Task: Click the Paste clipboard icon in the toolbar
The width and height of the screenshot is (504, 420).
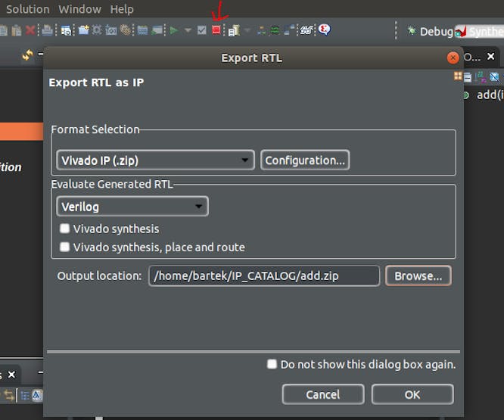Action: (17, 30)
